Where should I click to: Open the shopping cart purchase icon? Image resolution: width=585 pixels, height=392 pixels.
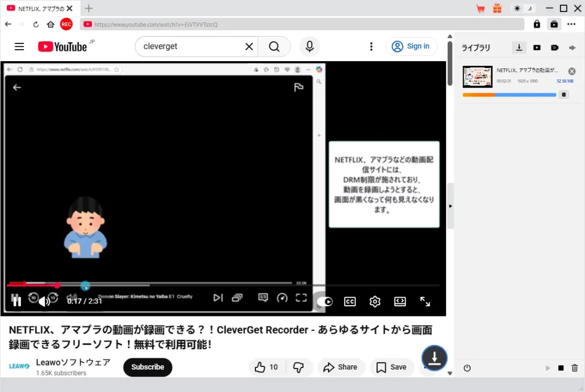480,9
